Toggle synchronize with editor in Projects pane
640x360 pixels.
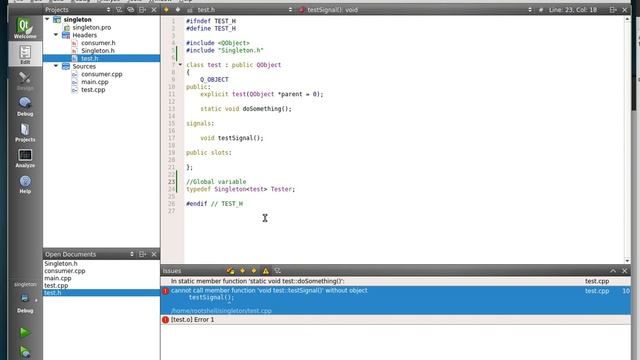click(131, 9)
